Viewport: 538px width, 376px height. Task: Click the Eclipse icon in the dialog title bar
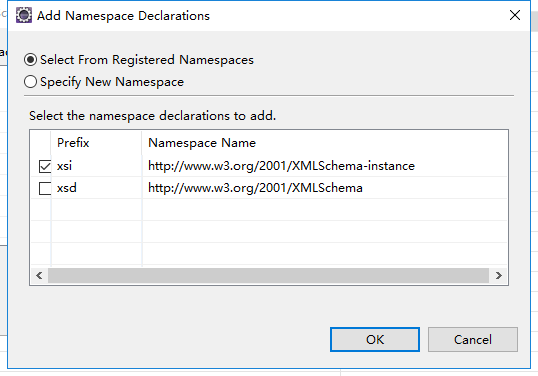click(x=24, y=15)
